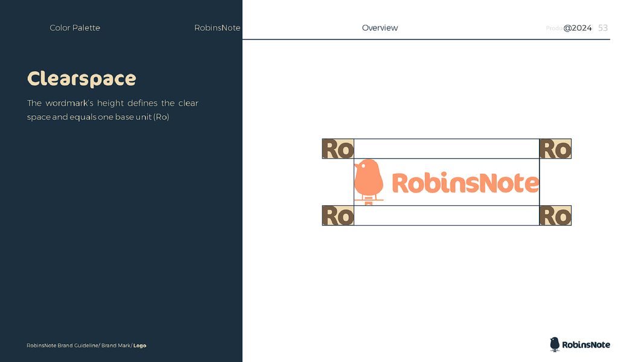Click the dark RobinsNote logo in footer
Image resolution: width=644 pixels, height=362 pixels.
click(580, 345)
